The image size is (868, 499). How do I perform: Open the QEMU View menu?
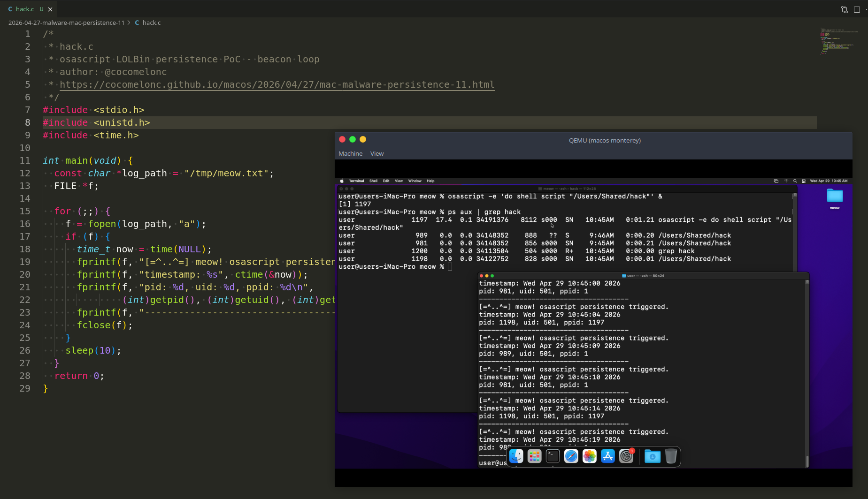pyautogui.click(x=376, y=153)
